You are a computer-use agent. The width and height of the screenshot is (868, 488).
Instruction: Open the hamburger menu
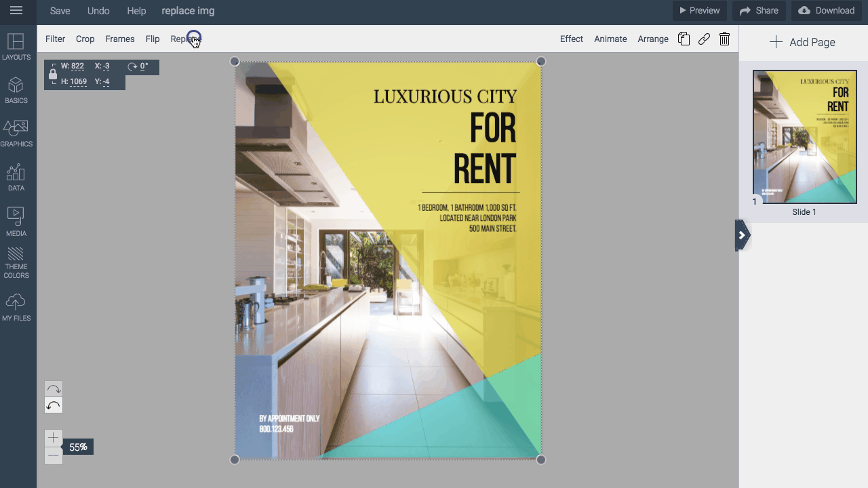(x=16, y=11)
